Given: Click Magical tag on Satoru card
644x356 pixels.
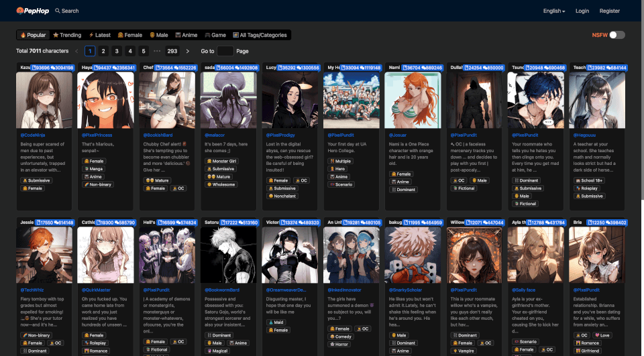Looking at the screenshot, I should [217, 351].
